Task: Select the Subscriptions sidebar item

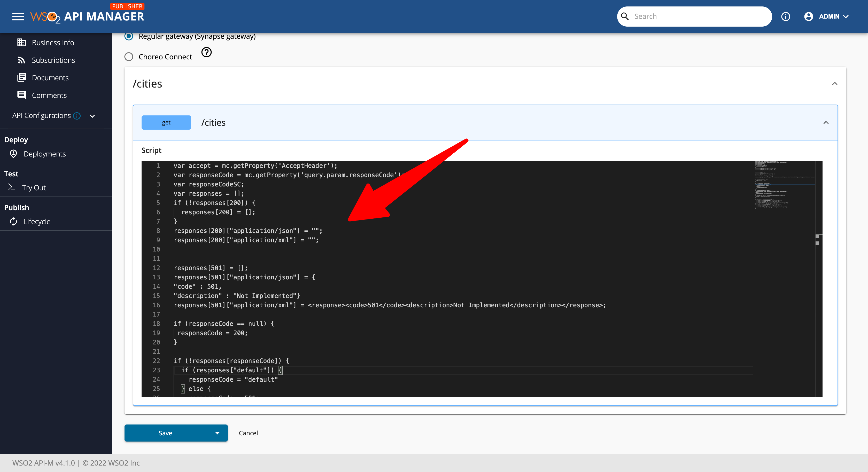Action: click(x=53, y=60)
